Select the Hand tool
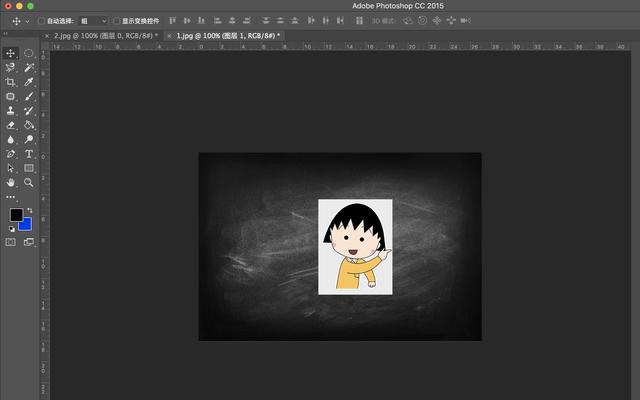This screenshot has height=400, width=640. click(x=11, y=182)
